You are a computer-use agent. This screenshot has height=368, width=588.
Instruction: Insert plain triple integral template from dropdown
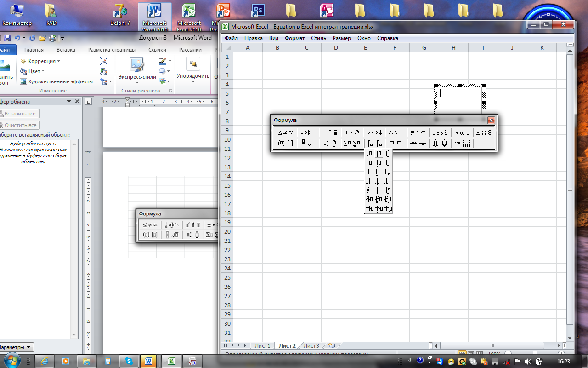coord(370,181)
